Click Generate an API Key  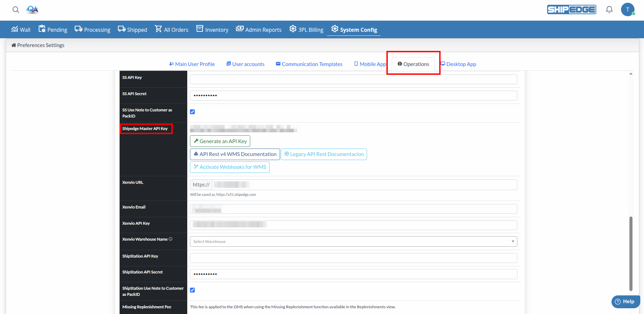(220, 141)
